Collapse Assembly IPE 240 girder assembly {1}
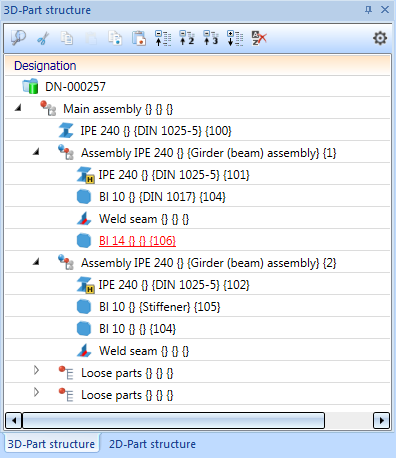The width and height of the screenshot is (396, 458). [x=36, y=152]
